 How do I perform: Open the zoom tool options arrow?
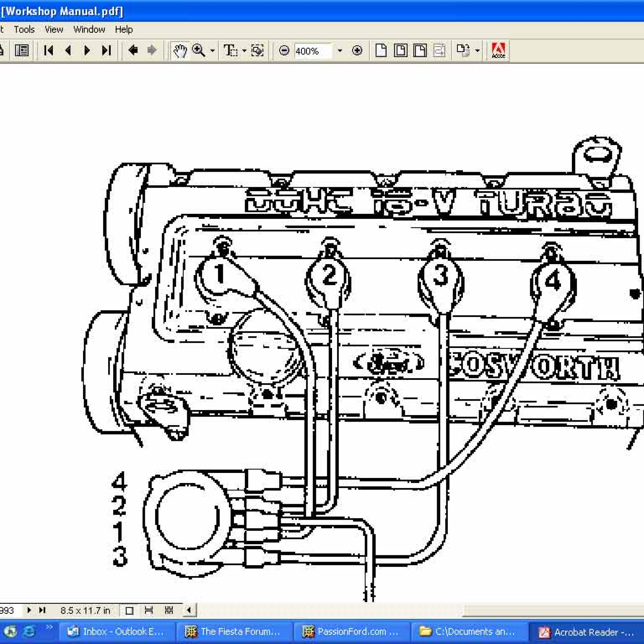(212, 51)
